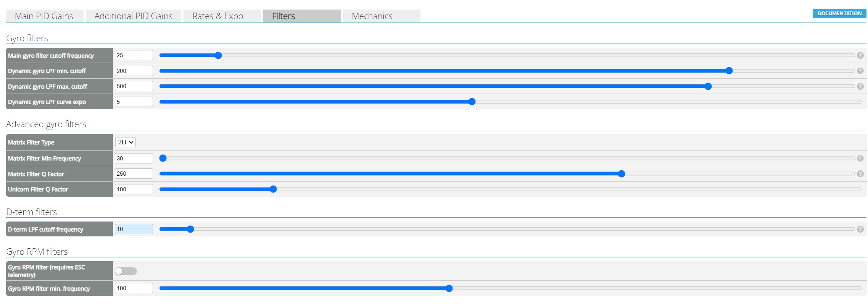Click the D-term LPF cutoff frequency input field

(x=134, y=229)
